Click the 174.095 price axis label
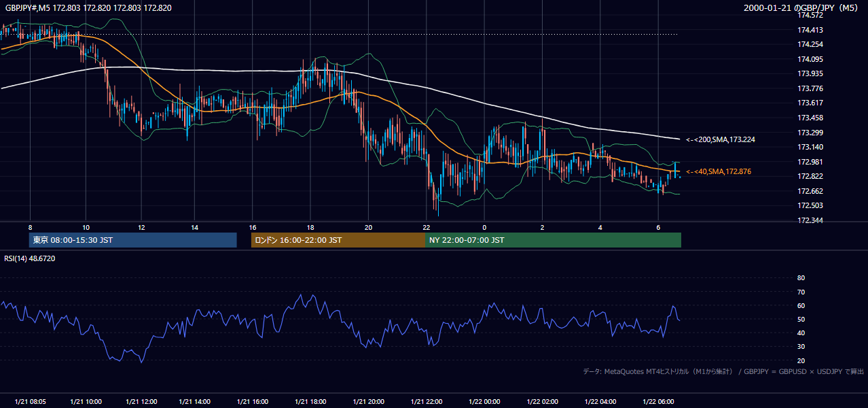868x408 pixels. coord(810,59)
